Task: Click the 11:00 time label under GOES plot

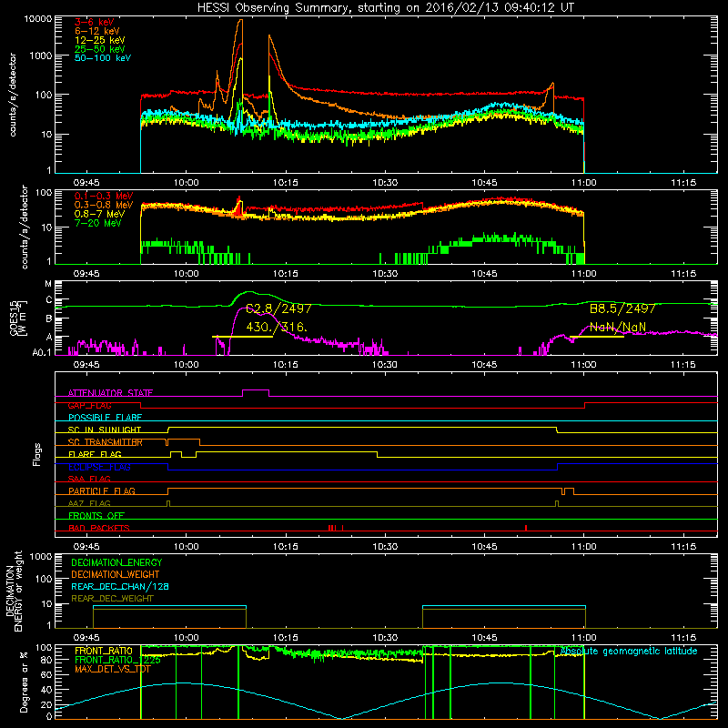Action: [583, 365]
